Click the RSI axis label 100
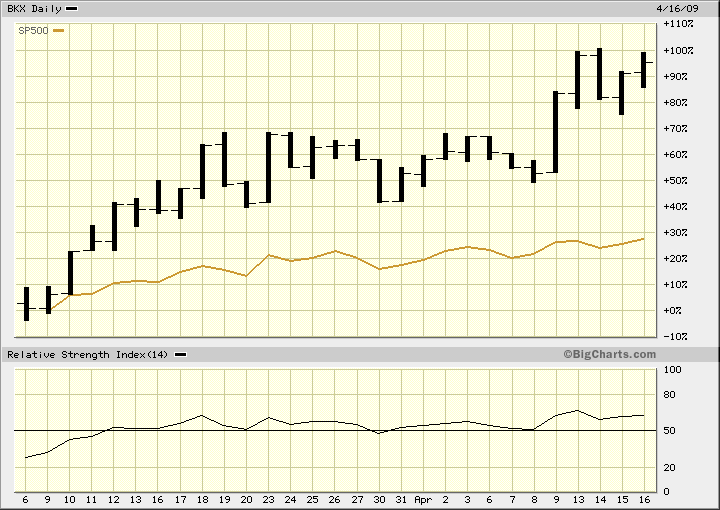Viewport: 720px width, 510px height. (673, 370)
